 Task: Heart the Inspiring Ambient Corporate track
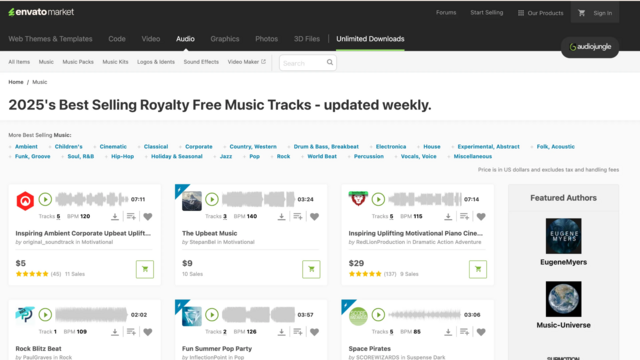click(x=148, y=216)
